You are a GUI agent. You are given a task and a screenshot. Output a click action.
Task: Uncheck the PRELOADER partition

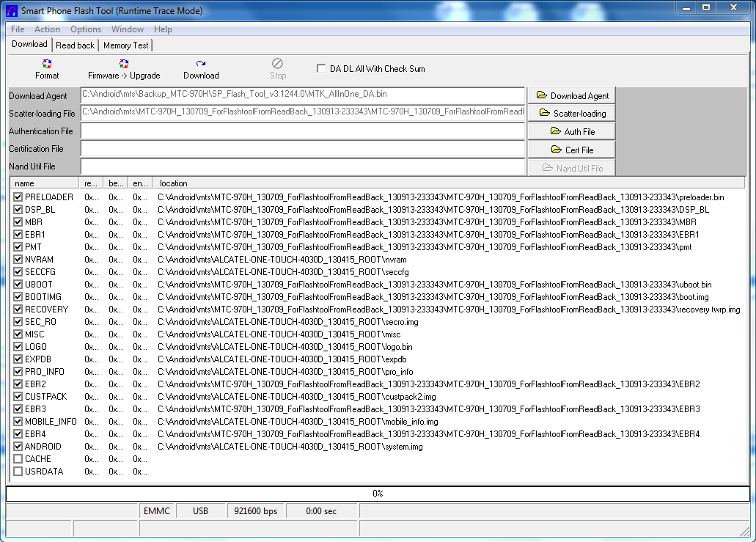(x=18, y=197)
